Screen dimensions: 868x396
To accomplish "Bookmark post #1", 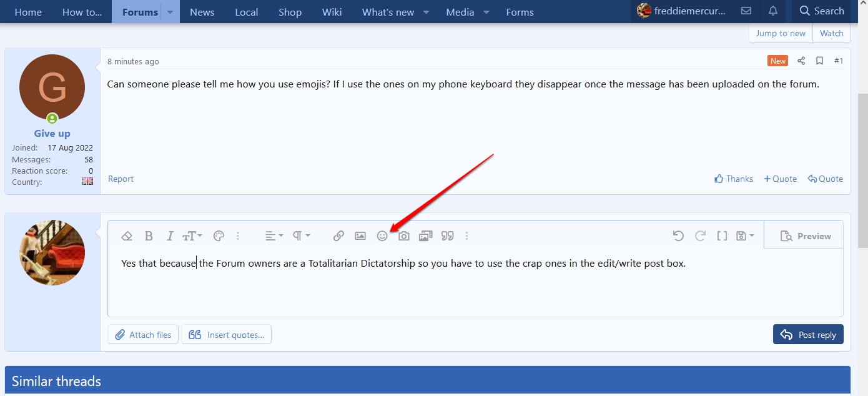I will coord(819,61).
